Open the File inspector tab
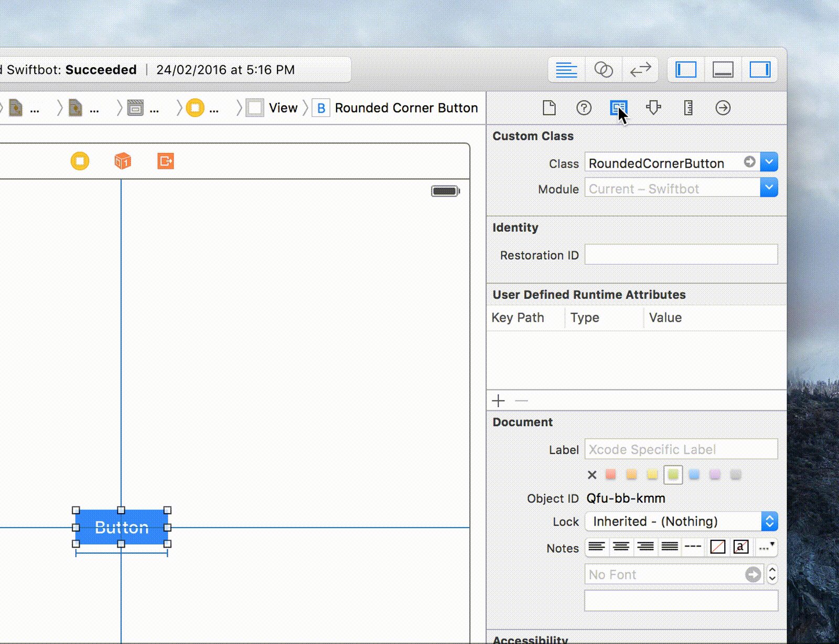The height and width of the screenshot is (644, 839). coord(548,108)
